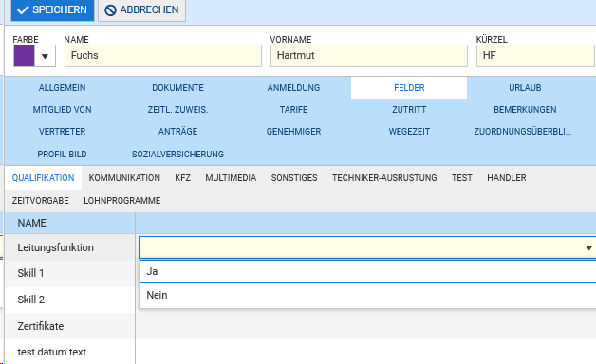Image resolution: width=596 pixels, height=364 pixels.
Task: Switch to the Allgemein tab
Action: [63, 87]
